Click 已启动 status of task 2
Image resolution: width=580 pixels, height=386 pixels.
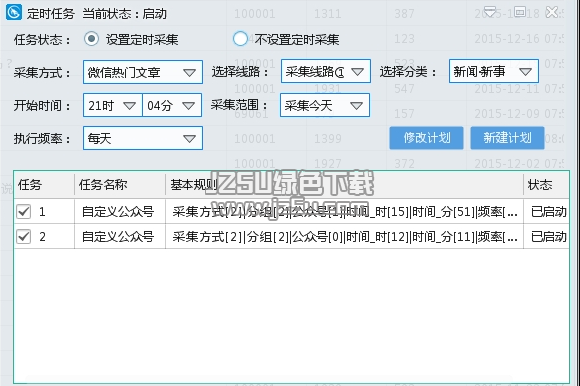click(x=549, y=237)
